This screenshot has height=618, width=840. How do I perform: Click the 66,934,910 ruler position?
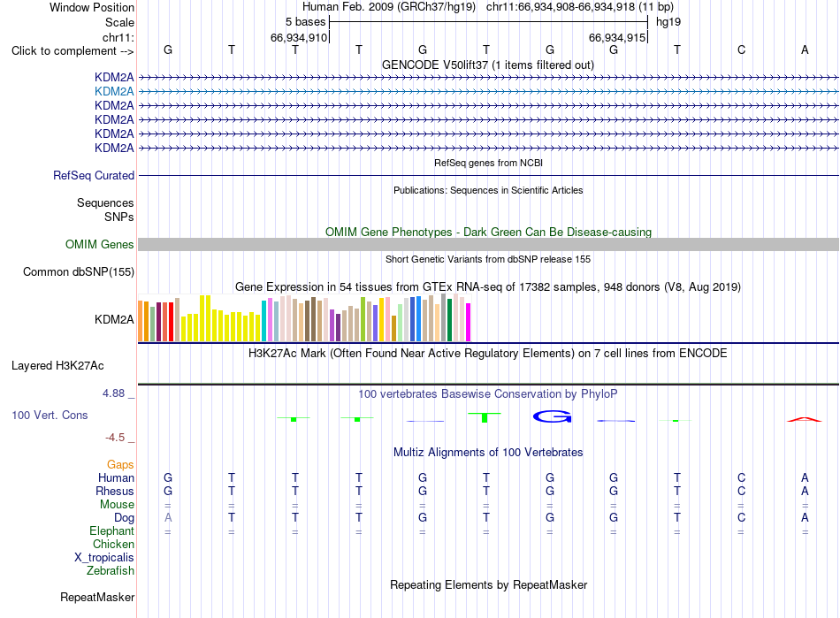(298, 37)
